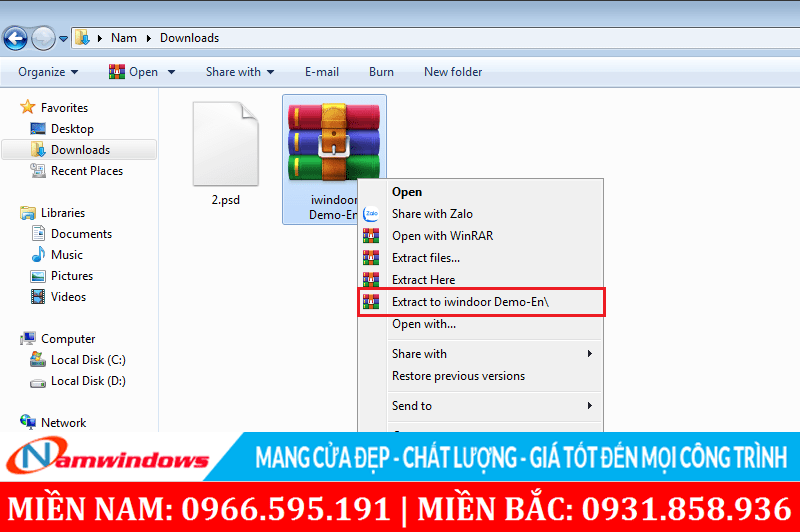Click the Back navigation arrow button
800x532 pixels.
tap(15, 38)
